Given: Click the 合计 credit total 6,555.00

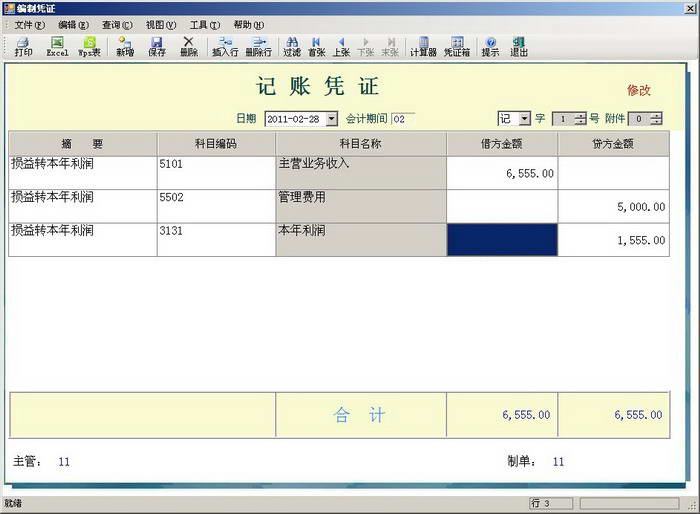Looking at the screenshot, I should [x=613, y=415].
